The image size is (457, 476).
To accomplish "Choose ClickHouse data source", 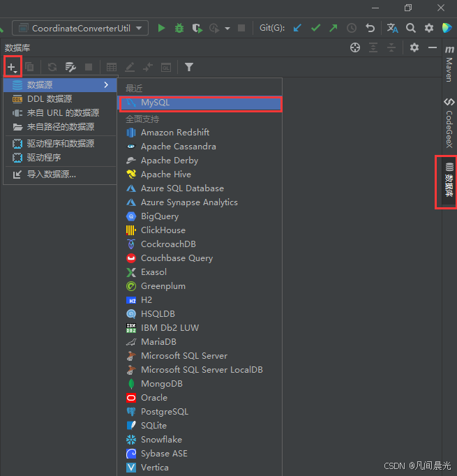I will click(200, 230).
